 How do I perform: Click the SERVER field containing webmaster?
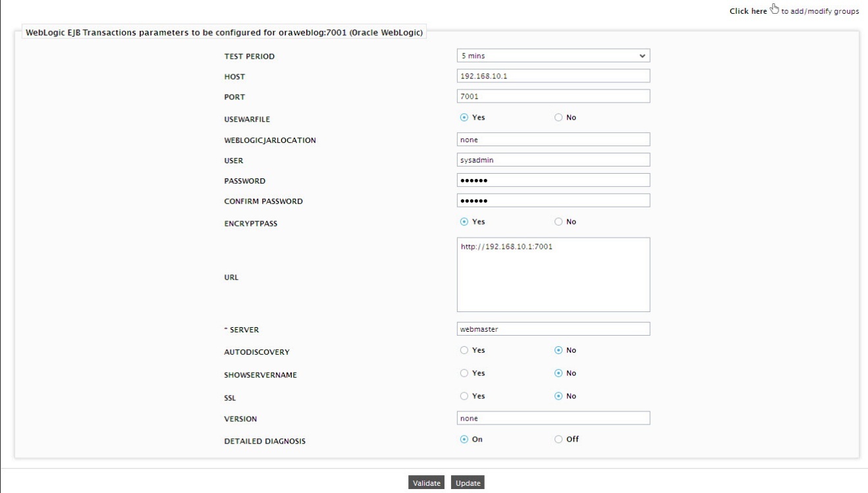[x=553, y=328]
